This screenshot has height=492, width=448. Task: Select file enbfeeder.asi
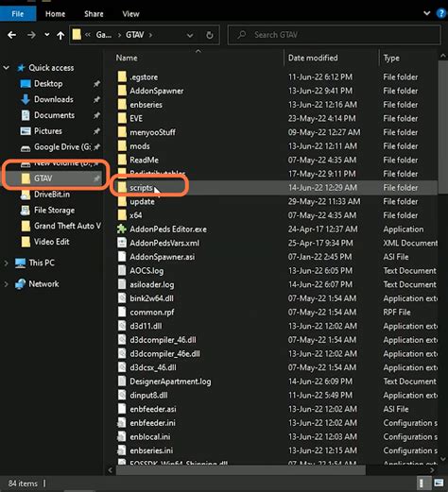click(x=153, y=409)
